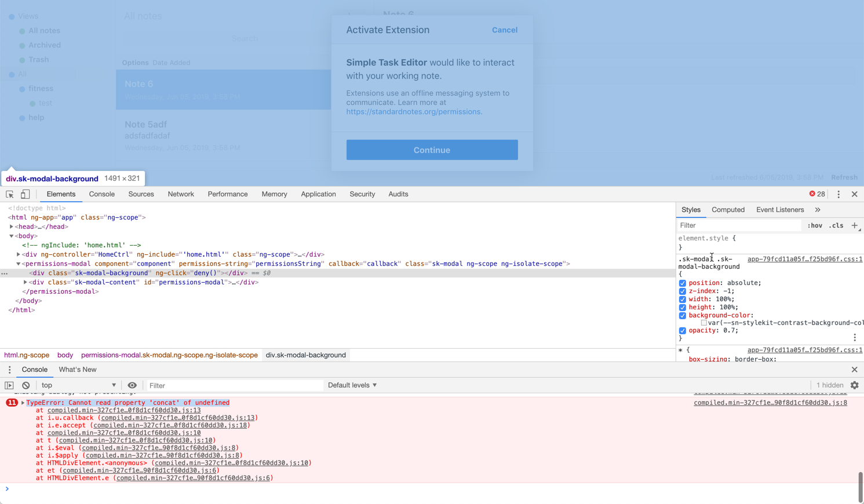The image size is (864, 504).
Task: Switch to the Network tab
Action: tap(181, 194)
